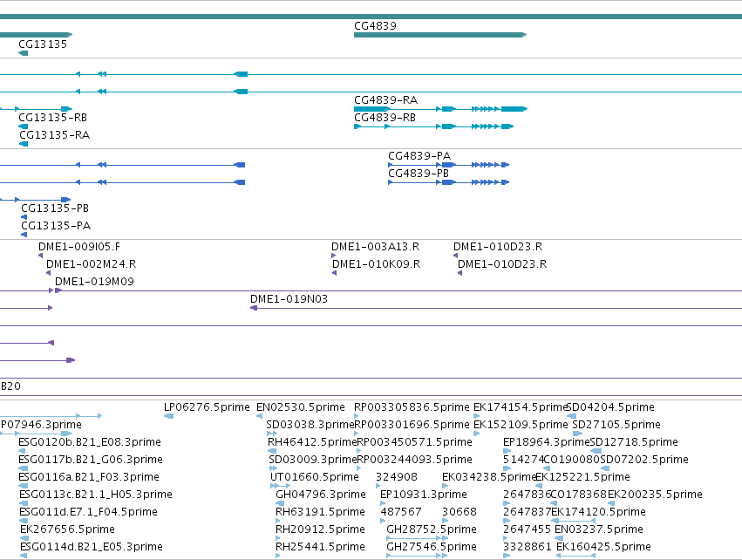The height and width of the screenshot is (560, 742).
Task: Click the CG13135-PB label
Action: (x=55, y=208)
